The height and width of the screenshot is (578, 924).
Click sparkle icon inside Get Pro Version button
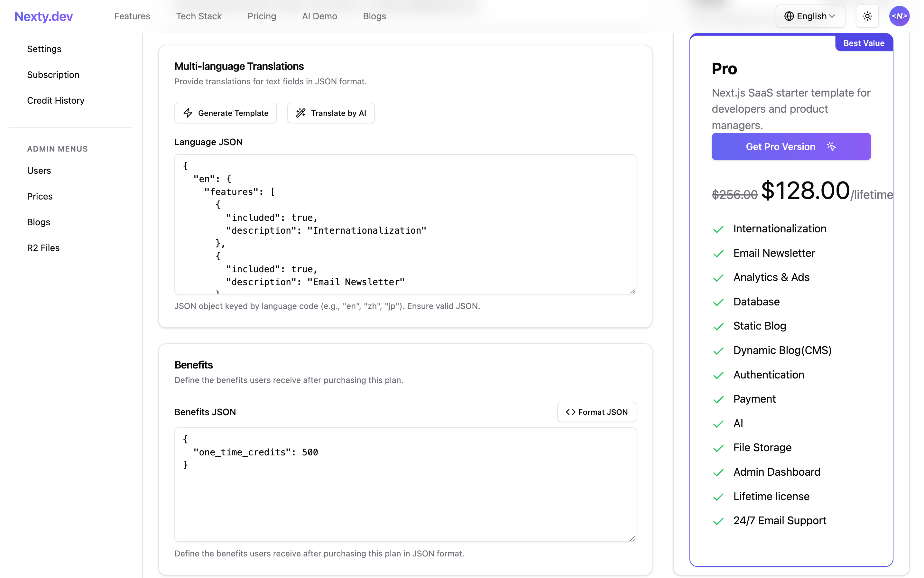(x=832, y=146)
